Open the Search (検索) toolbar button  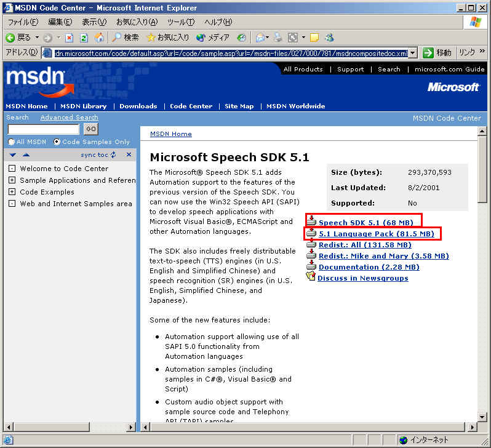point(126,38)
